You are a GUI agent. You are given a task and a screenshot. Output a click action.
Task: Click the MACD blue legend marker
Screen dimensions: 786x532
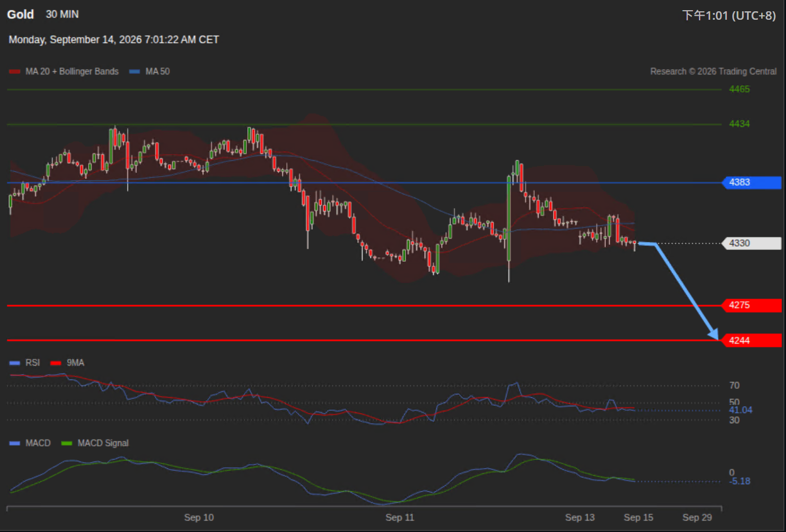(15, 443)
